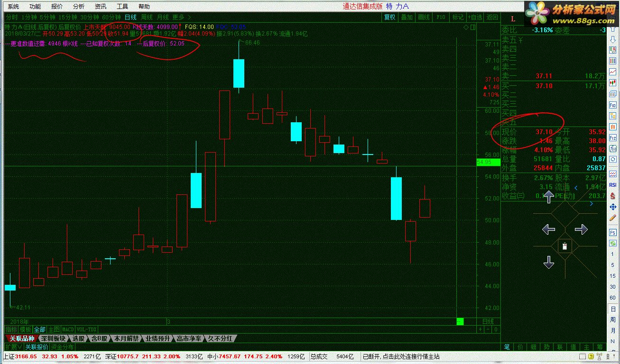Click the blue four-way move icon
This screenshot has height=364, width=620.
point(613,207)
